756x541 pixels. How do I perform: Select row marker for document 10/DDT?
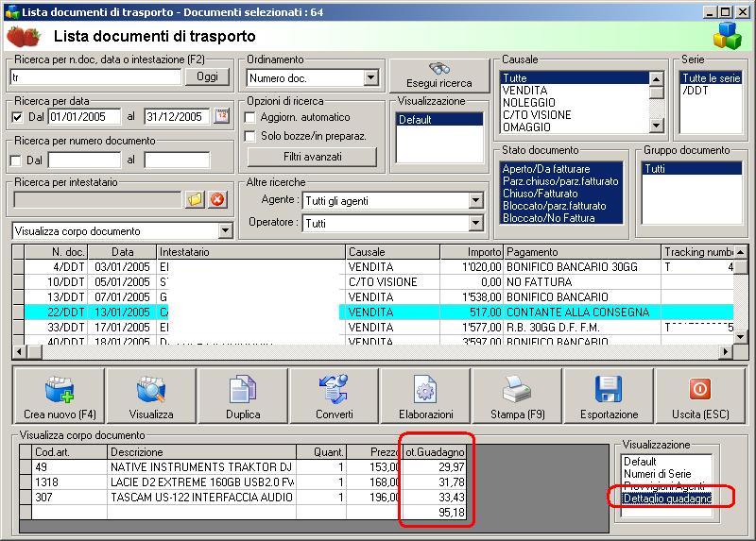[x=18, y=281]
